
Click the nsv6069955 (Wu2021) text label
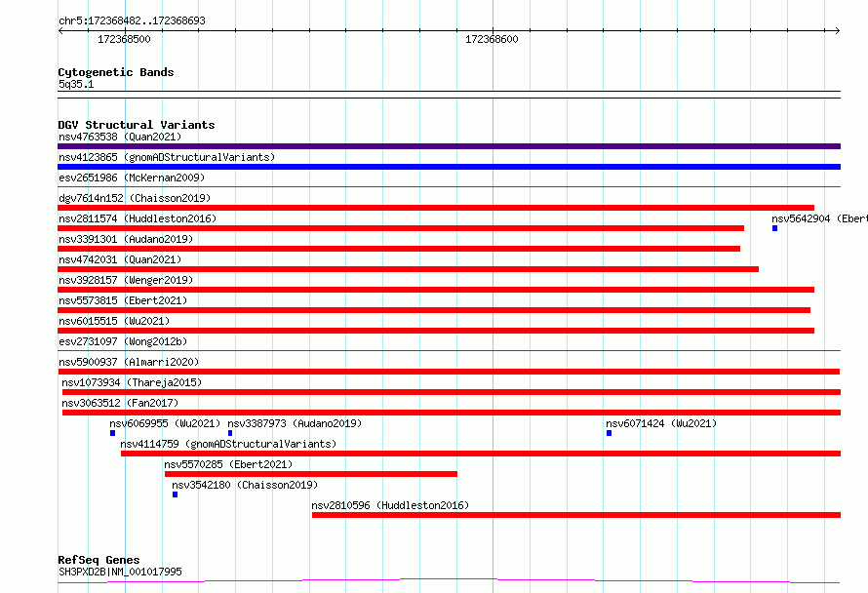[x=165, y=423]
